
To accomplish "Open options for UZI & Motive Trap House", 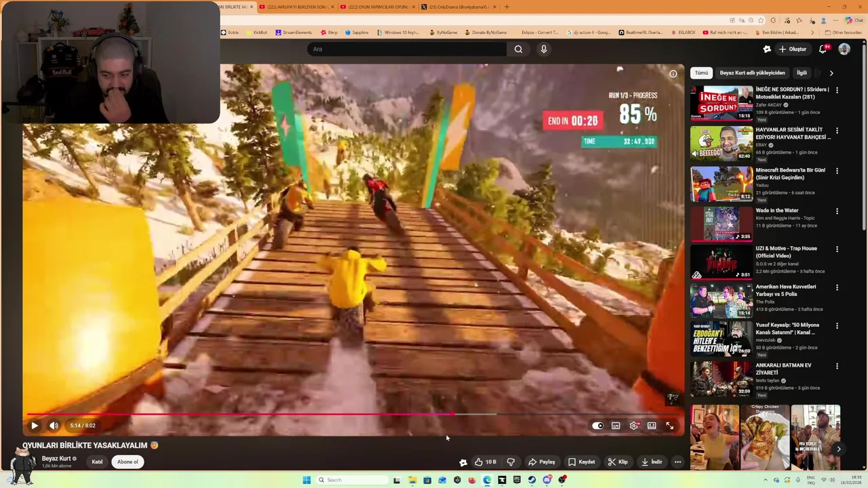I will click(x=837, y=249).
